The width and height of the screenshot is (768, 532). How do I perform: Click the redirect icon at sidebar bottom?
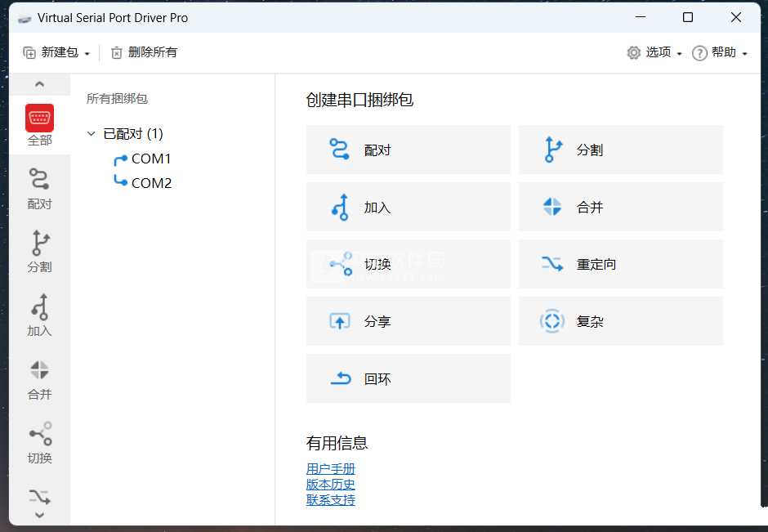[40, 497]
